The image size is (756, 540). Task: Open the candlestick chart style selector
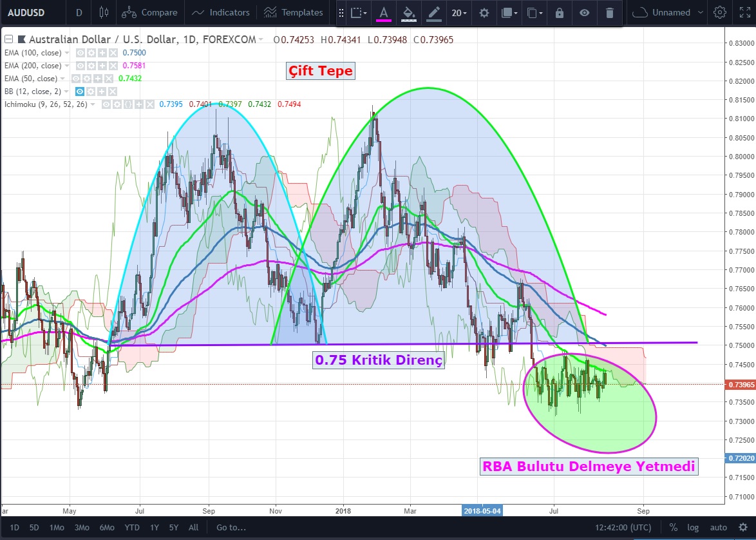click(104, 12)
